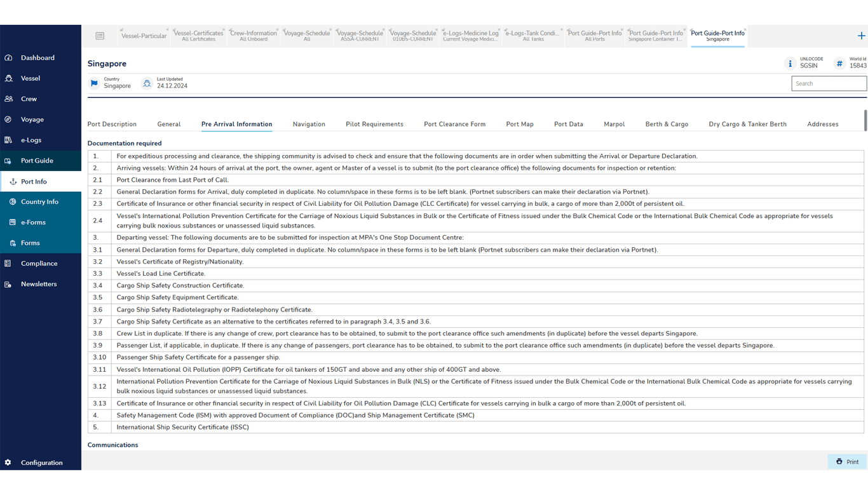Click the plus icon to add tab
Viewport: 868px width, 488px height.
861,36
